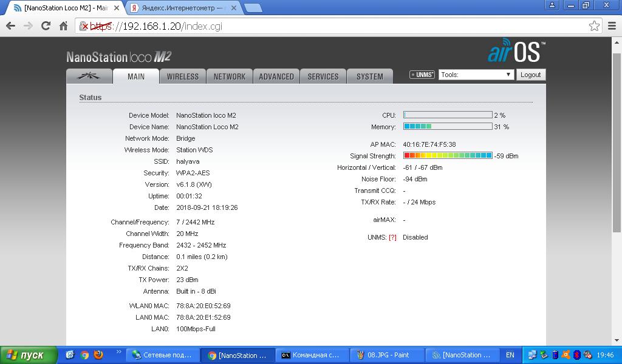This screenshot has width=622, height=364.
Task: Open the ADVANCED tab
Action: pos(276,76)
